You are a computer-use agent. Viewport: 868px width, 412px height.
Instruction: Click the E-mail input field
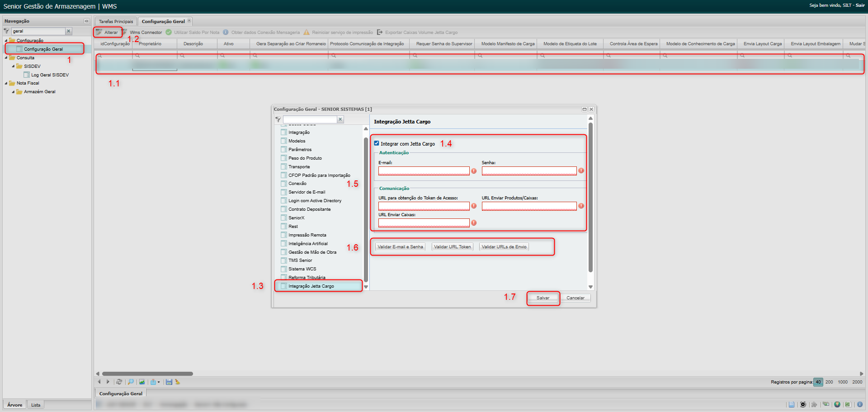pyautogui.click(x=424, y=171)
